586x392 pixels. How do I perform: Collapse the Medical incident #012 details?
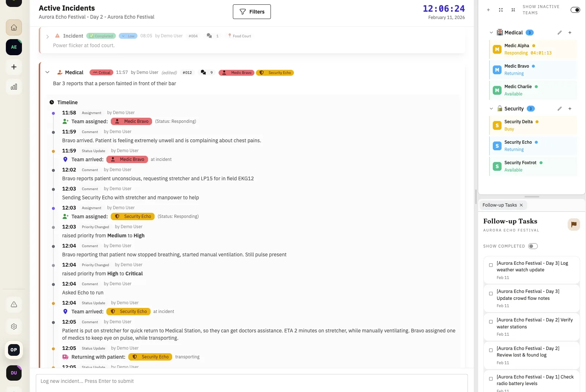point(47,72)
